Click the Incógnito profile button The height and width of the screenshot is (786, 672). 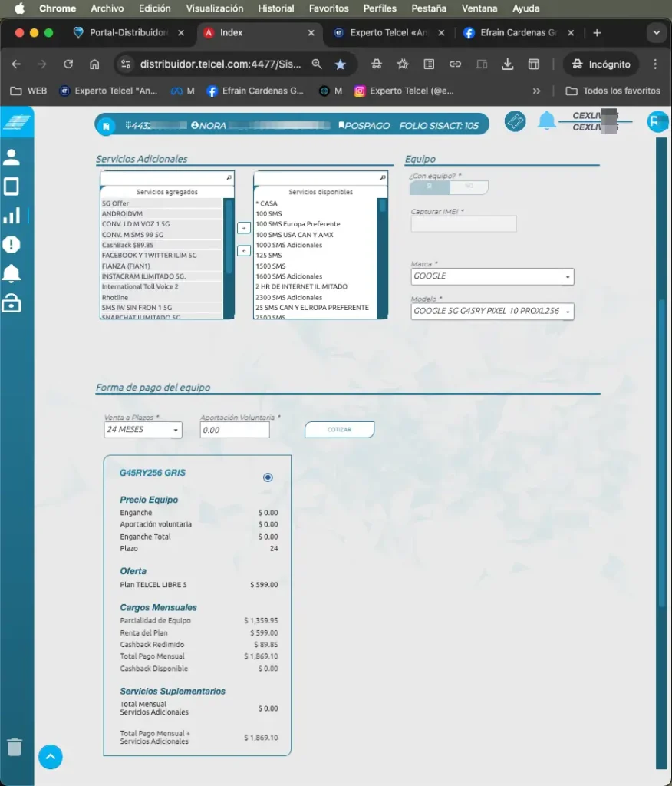click(601, 64)
